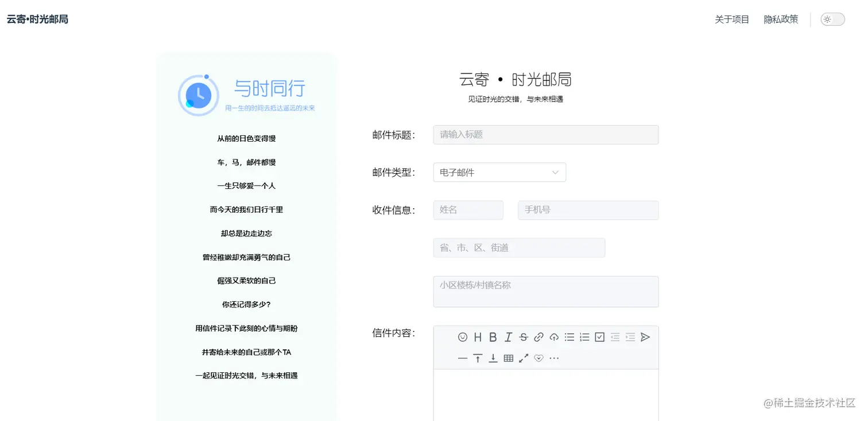Toggle fullscreen editor mode
The height and width of the screenshot is (421, 868).
pos(524,358)
